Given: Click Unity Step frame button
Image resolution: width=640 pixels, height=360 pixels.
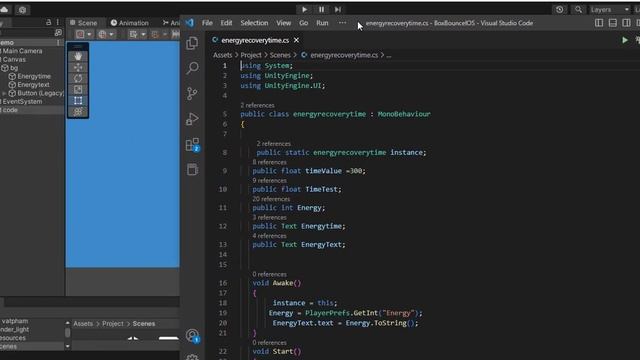Looking at the screenshot, I should pyautogui.click(x=338, y=9).
